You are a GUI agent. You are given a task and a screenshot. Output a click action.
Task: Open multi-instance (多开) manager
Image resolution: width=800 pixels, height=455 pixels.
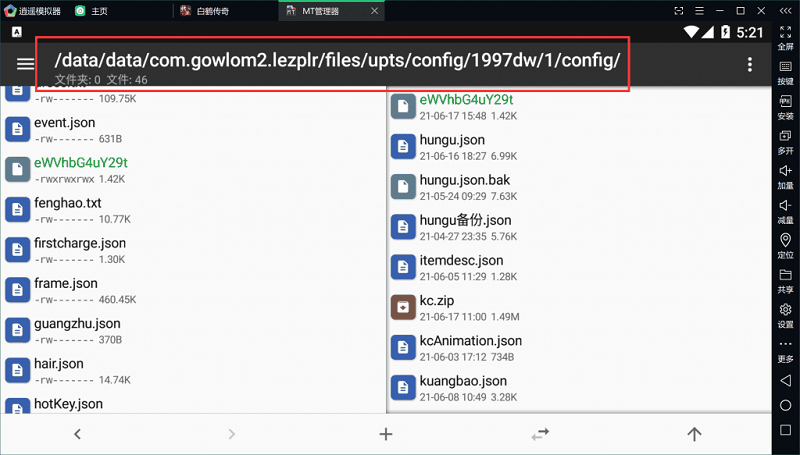(x=785, y=140)
